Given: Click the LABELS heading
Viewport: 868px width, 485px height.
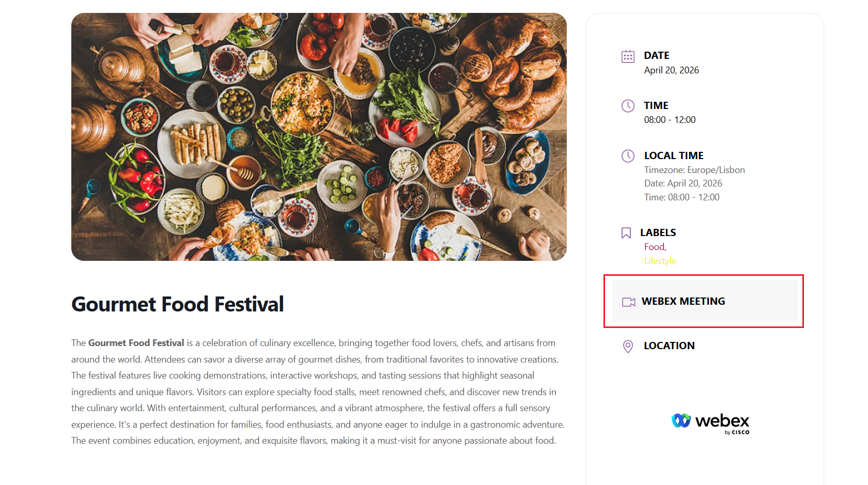Looking at the screenshot, I should click(658, 232).
